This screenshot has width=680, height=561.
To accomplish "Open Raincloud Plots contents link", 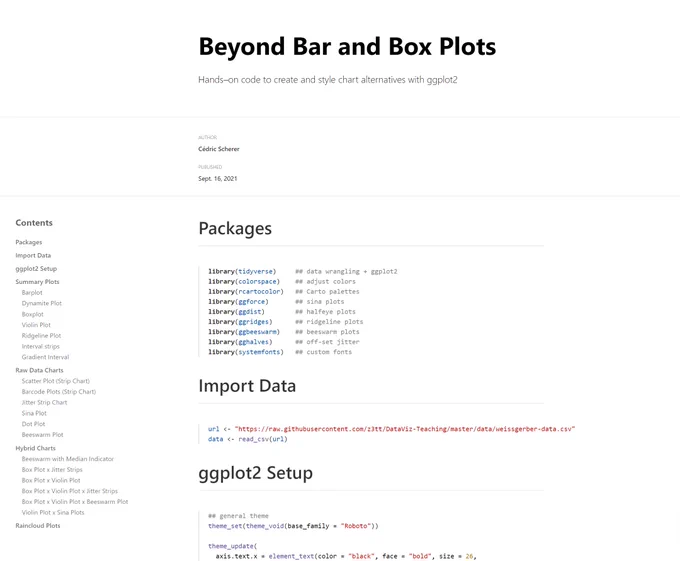I will coord(38,525).
